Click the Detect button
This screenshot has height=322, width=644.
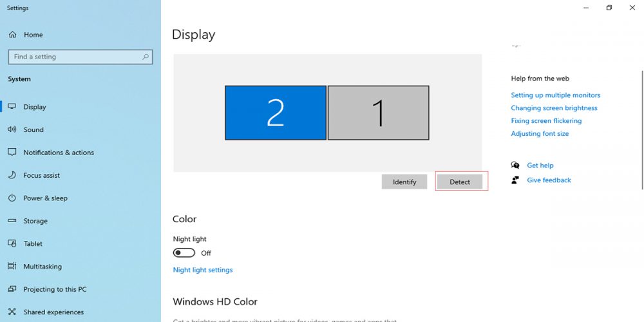click(460, 182)
